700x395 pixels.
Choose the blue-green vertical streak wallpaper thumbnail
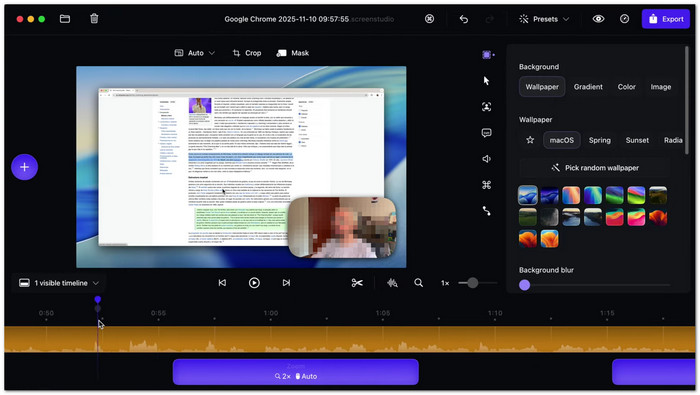[593, 195]
